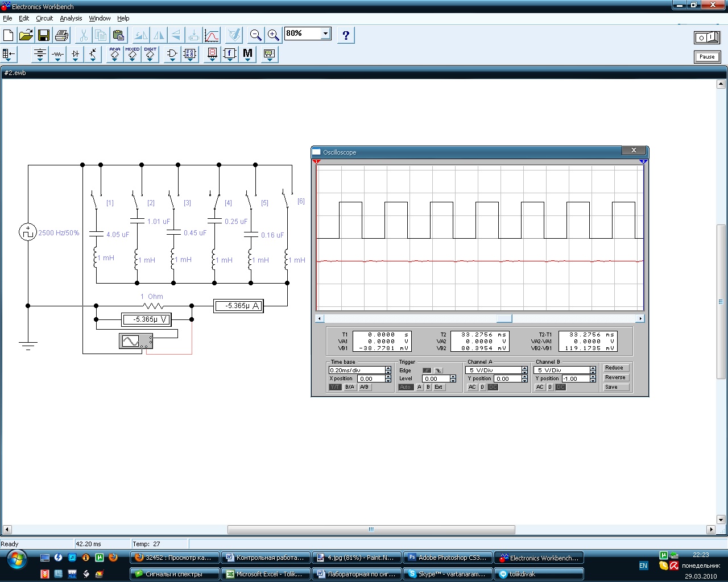Reduce the oscilloscope window
Image resolution: width=728 pixels, height=582 pixels.
[617, 368]
